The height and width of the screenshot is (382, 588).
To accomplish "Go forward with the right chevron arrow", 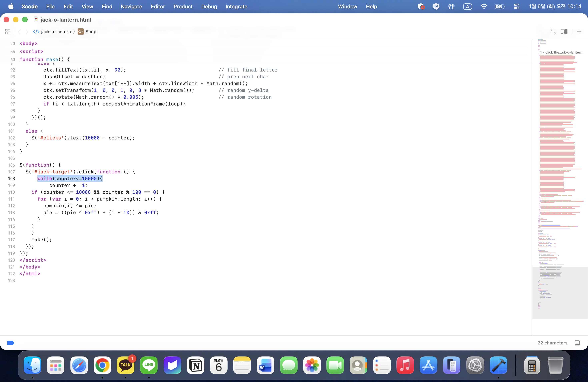I will coord(27,32).
